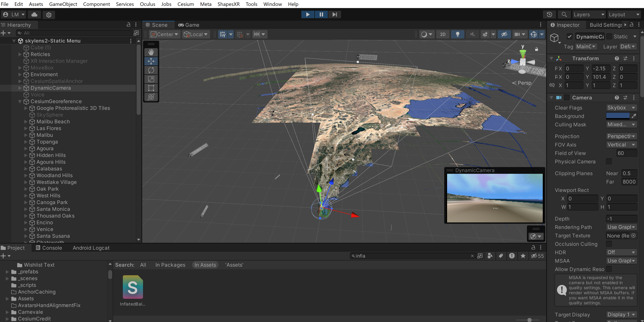Click the save search star icon

(x=523, y=256)
